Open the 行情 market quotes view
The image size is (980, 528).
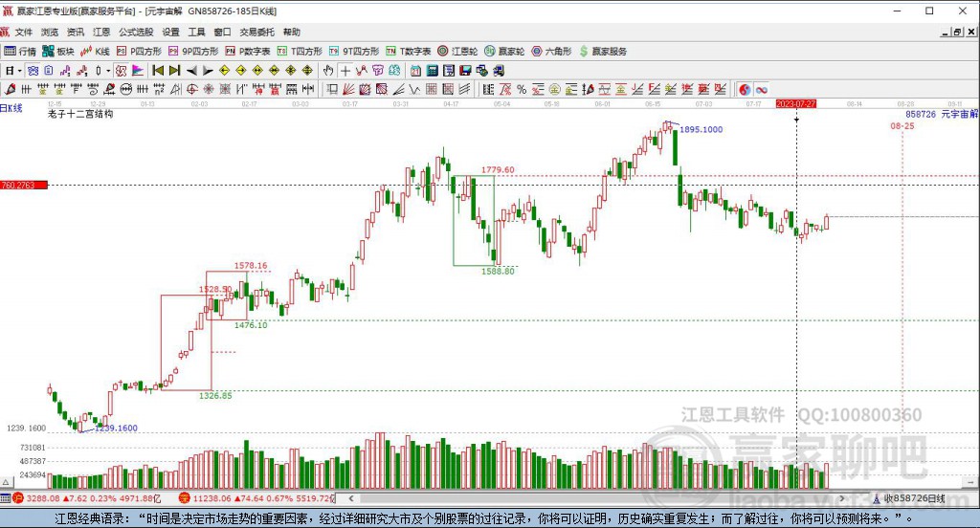coord(20,52)
